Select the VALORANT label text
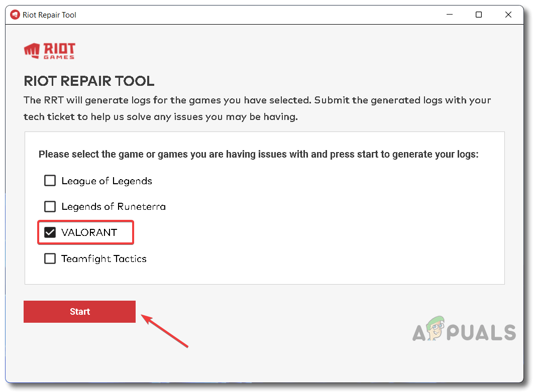The height and width of the screenshot is (392, 533). pos(88,232)
